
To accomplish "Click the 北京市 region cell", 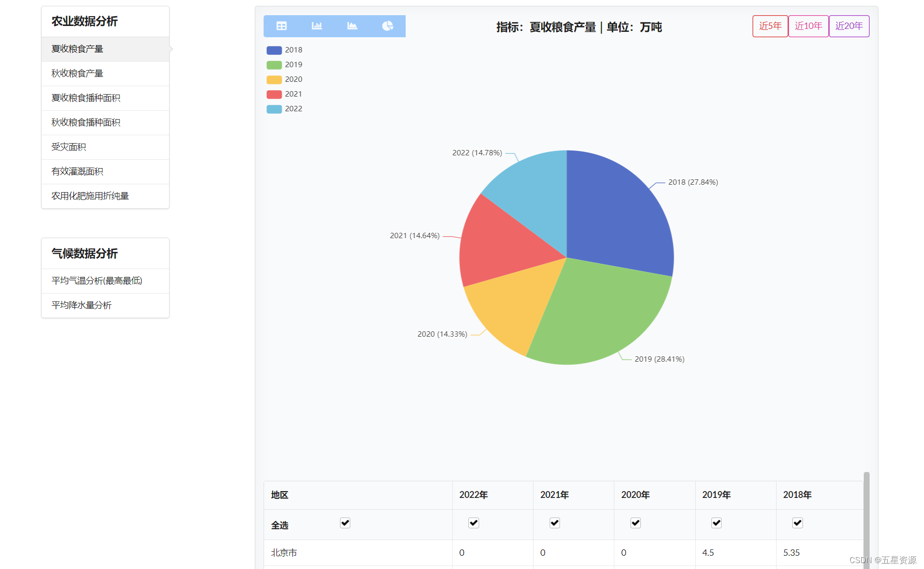I will coord(358,553).
